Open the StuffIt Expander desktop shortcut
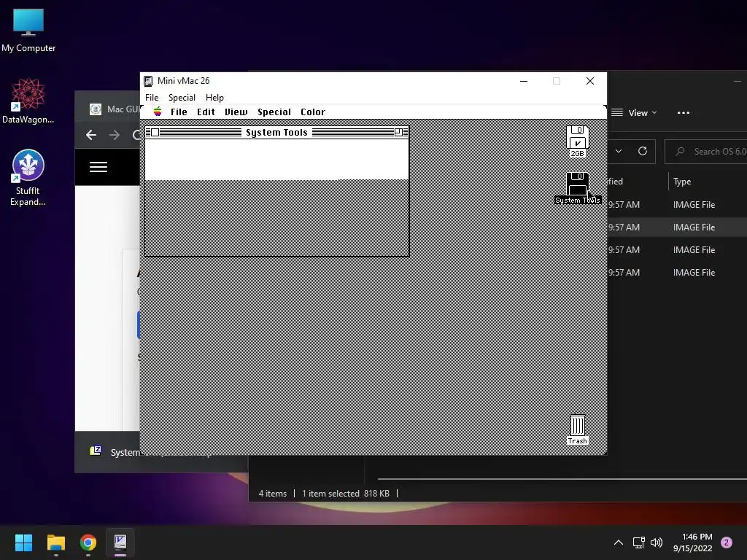This screenshot has height=560, width=747. pyautogui.click(x=28, y=178)
